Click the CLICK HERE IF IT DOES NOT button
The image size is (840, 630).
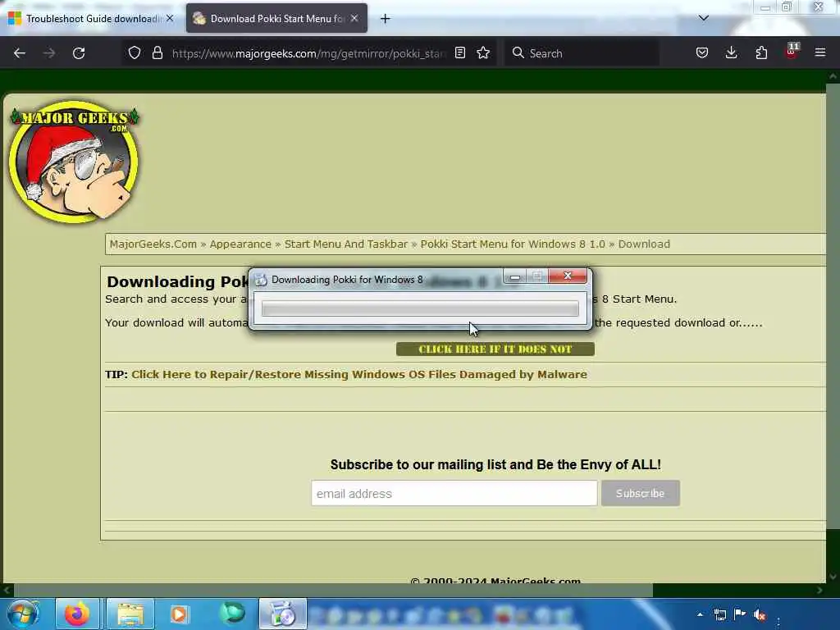coord(495,349)
